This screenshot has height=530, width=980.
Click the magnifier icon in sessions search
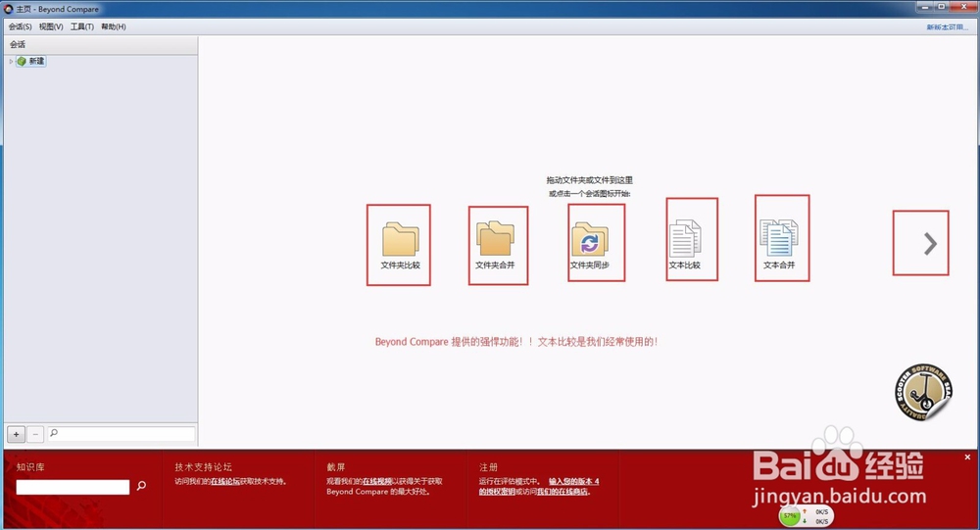pos(54,432)
